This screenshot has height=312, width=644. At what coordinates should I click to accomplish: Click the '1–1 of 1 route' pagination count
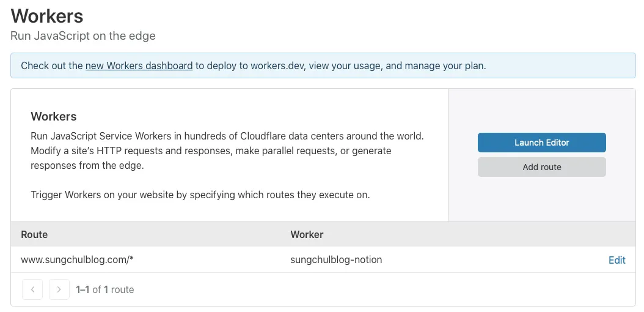tap(104, 289)
